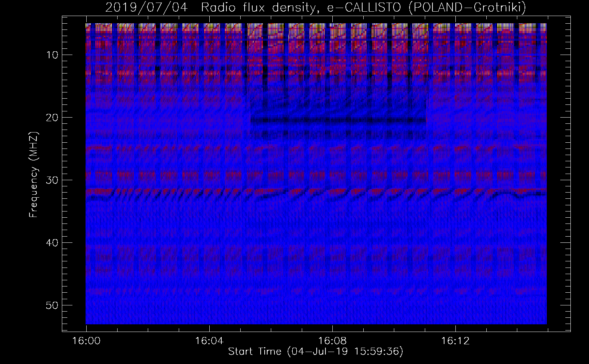Click the 16:00 time tick label
This screenshot has height=364, width=589.
pos(86,341)
